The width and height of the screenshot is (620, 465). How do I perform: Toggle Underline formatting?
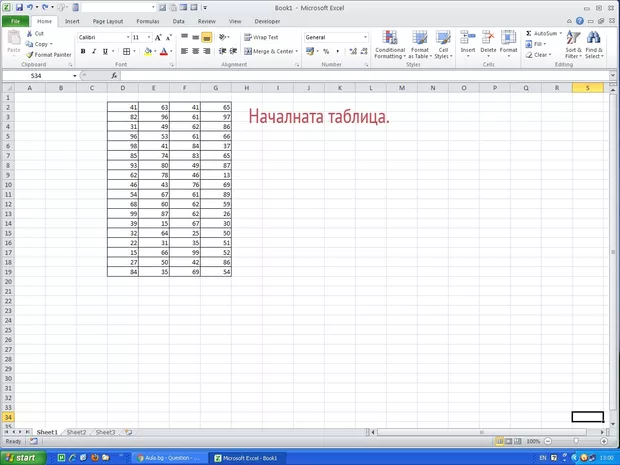[105, 51]
